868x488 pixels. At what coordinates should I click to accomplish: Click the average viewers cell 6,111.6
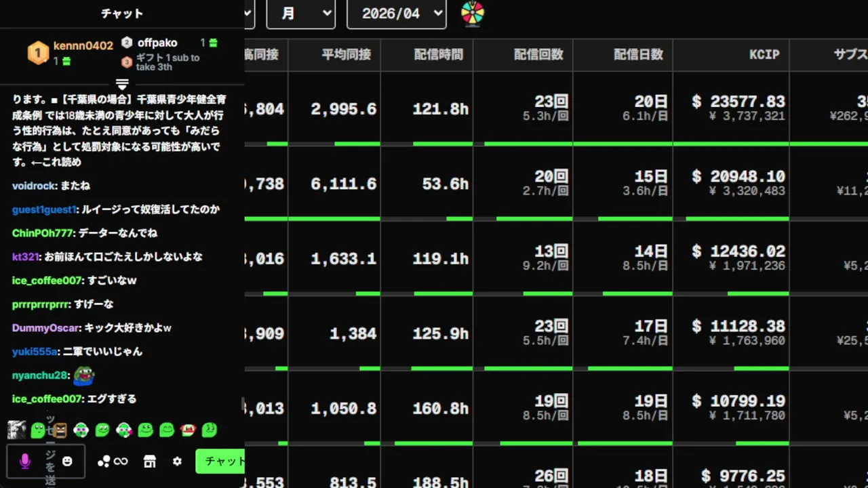[344, 184]
